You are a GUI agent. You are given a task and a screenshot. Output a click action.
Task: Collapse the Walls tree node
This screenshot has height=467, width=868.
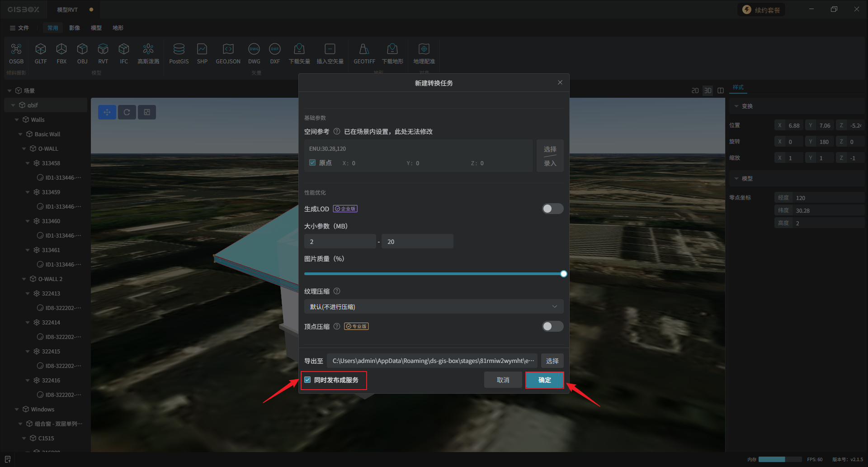tap(17, 120)
